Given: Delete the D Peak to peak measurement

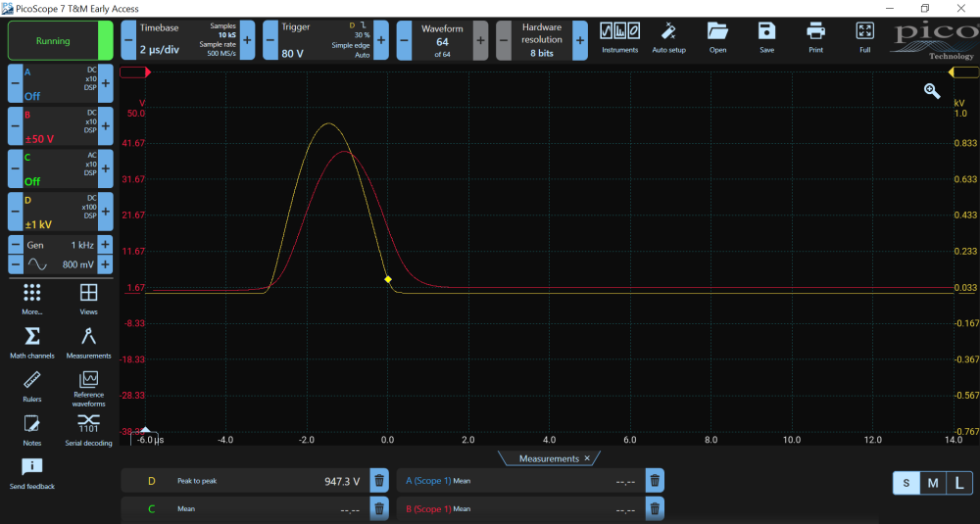Looking at the screenshot, I should pos(378,481).
